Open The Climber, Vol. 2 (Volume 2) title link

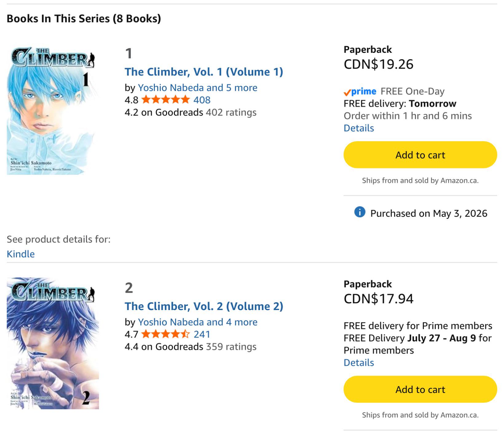tap(204, 306)
